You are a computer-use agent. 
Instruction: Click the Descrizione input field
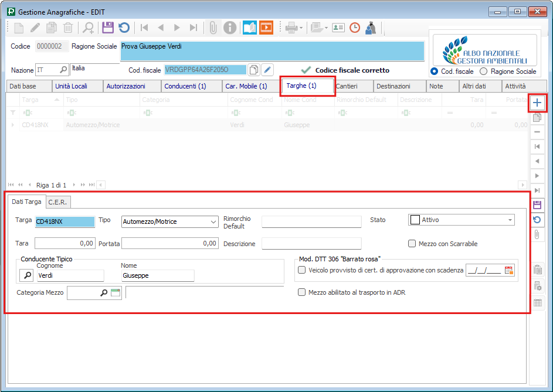[x=311, y=244]
